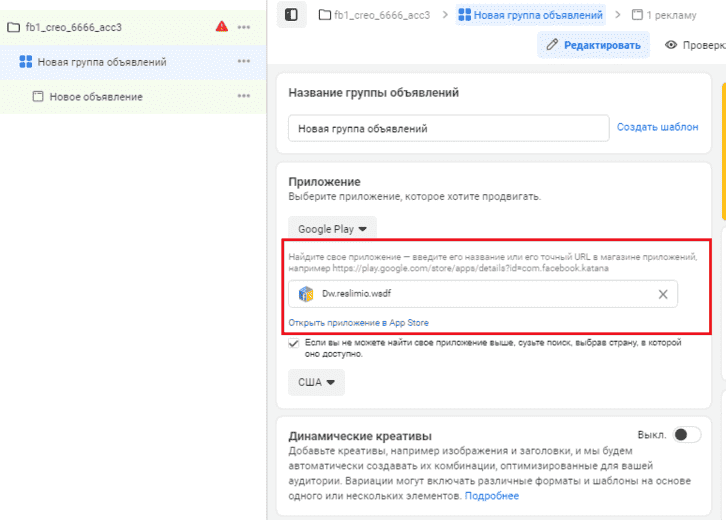Open the Google Play store dropdown
Image resolution: width=726 pixels, height=520 pixels.
click(x=332, y=229)
